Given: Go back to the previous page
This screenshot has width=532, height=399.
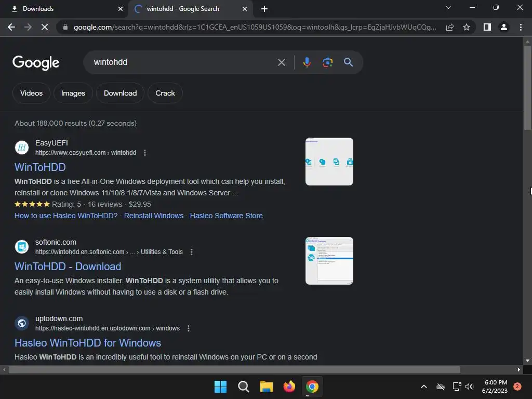Looking at the screenshot, I should [11, 27].
